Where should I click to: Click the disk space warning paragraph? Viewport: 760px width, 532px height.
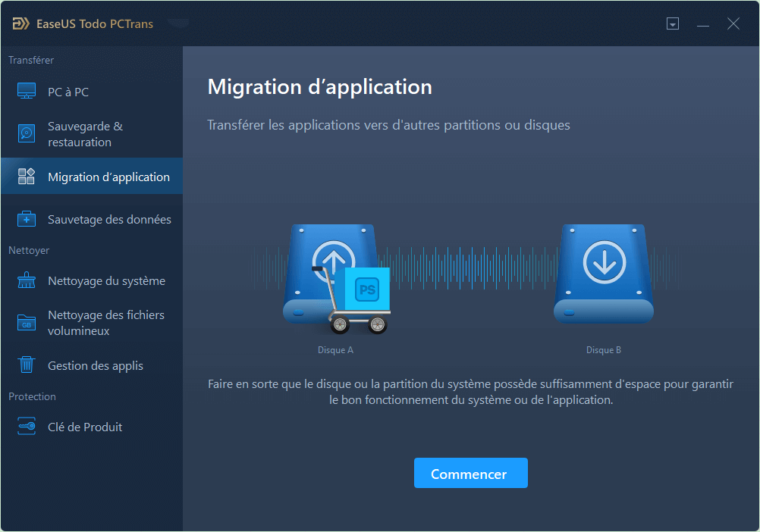tap(470, 392)
